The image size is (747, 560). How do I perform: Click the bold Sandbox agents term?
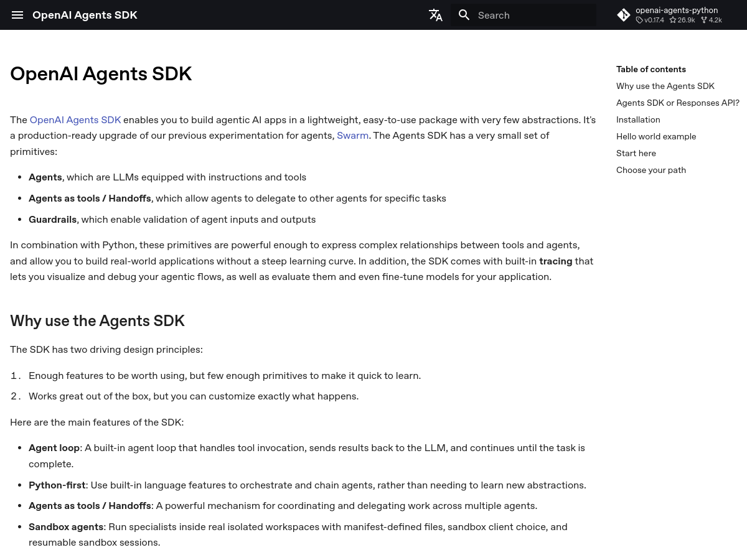pyautogui.click(x=66, y=527)
